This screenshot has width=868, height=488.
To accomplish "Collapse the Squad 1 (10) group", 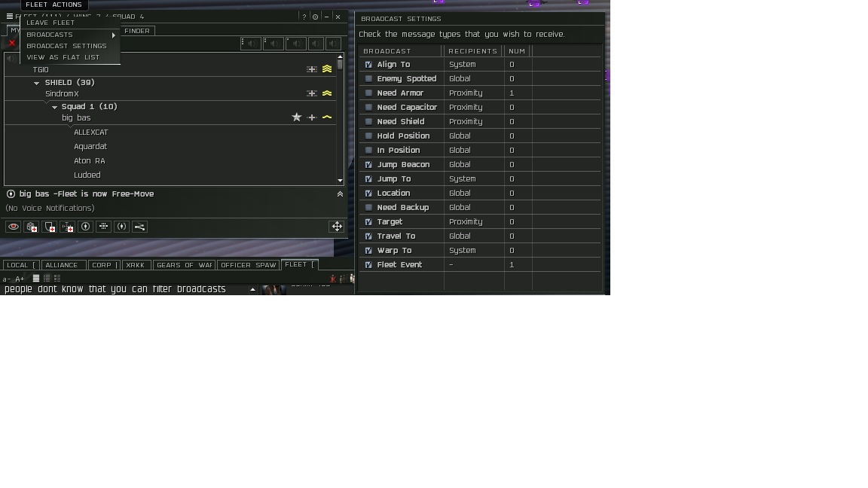I will pyautogui.click(x=54, y=108).
